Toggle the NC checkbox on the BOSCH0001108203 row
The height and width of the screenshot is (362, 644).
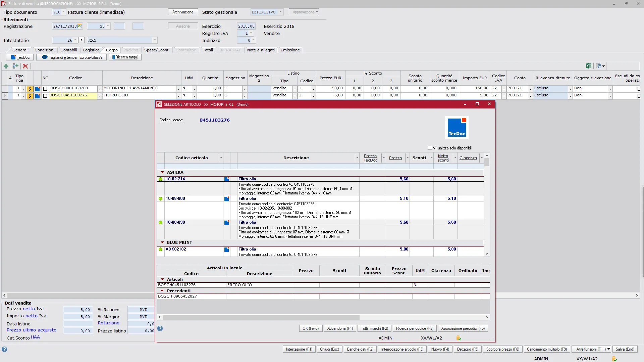45,89
